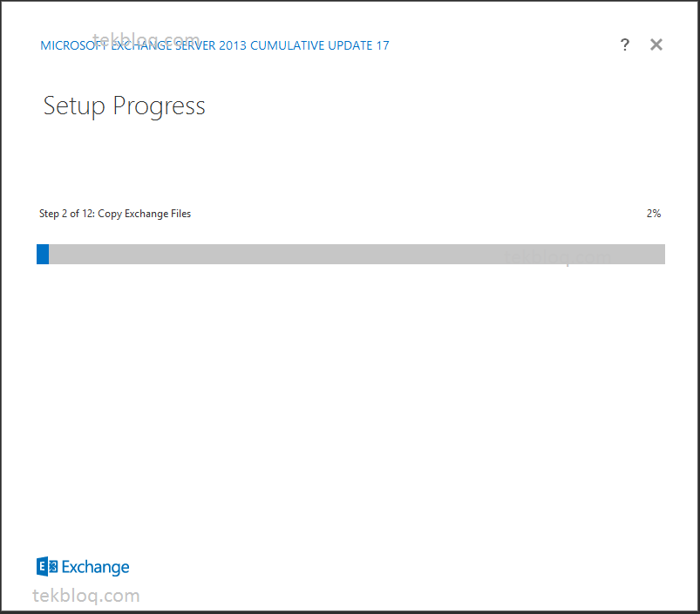Click the faint tekblog.com watermark on progress bar
This screenshot has height=614, width=700.
[x=558, y=257]
